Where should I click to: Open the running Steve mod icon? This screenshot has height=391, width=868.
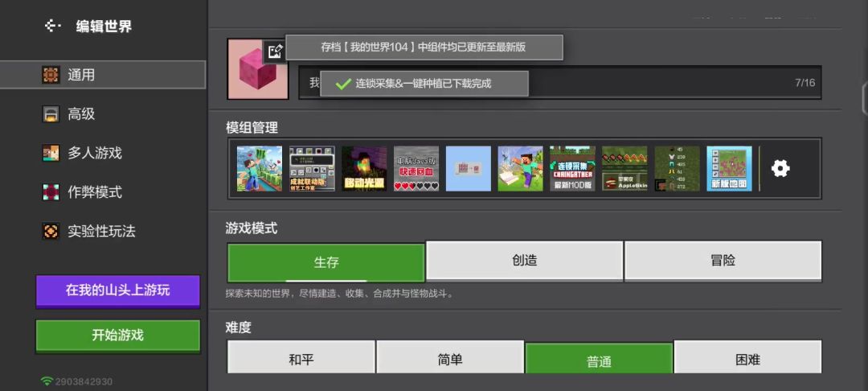click(520, 168)
